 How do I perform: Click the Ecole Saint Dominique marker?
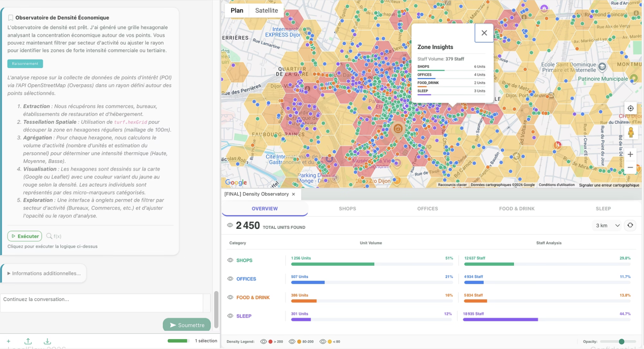click(602, 66)
